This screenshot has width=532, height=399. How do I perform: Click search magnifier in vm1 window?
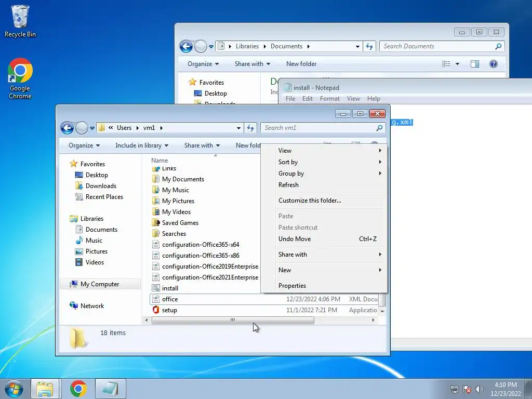click(379, 128)
